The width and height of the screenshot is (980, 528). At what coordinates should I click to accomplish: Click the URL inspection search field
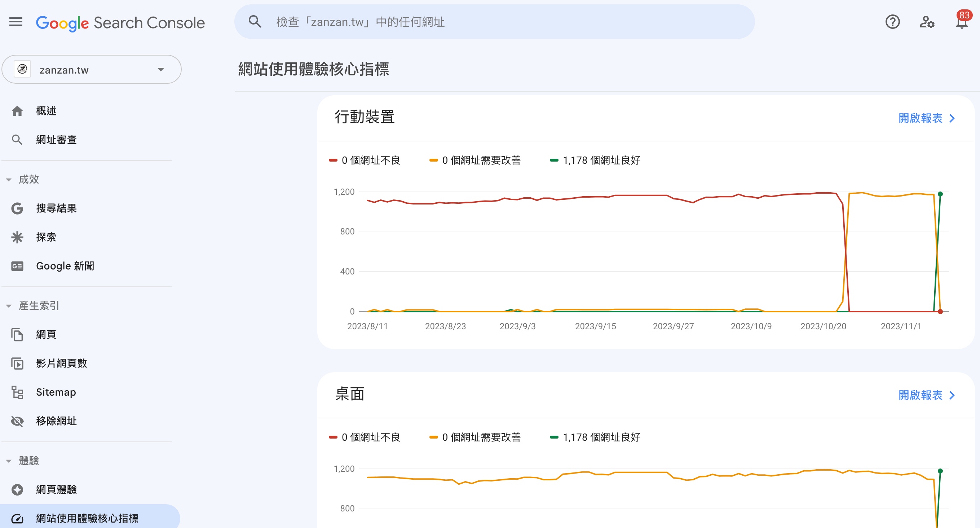[x=495, y=22]
